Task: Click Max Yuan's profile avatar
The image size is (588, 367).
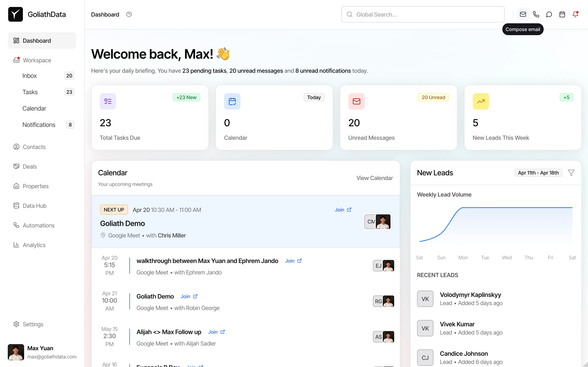Action: (x=16, y=352)
